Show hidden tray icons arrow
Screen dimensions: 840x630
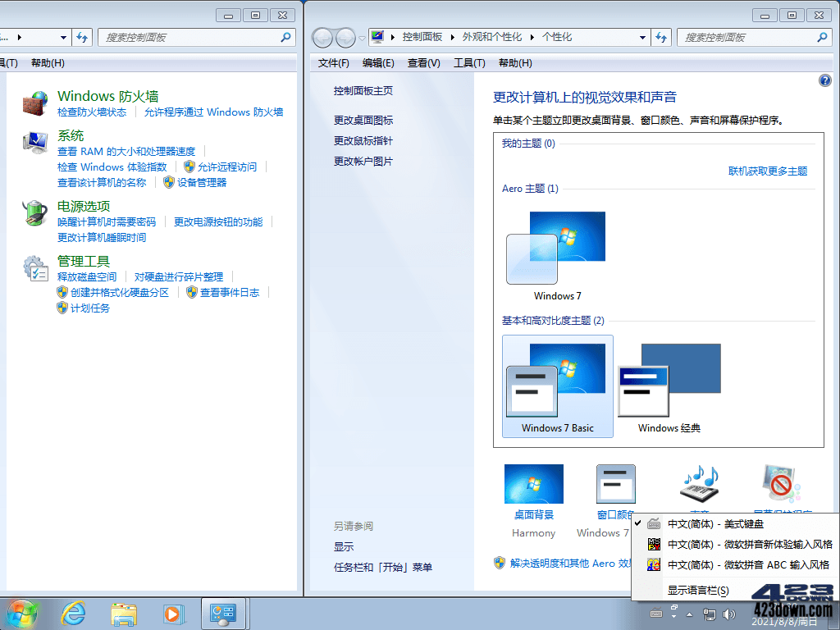689,614
